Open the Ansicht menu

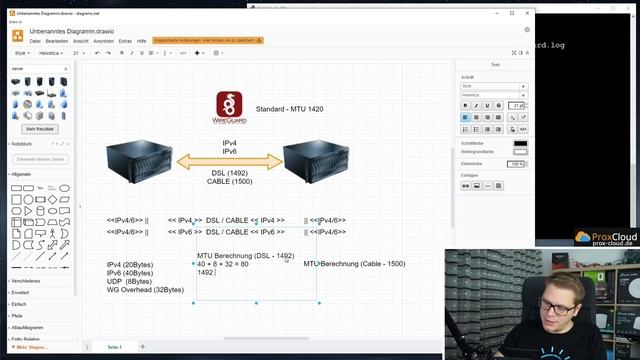coord(81,41)
